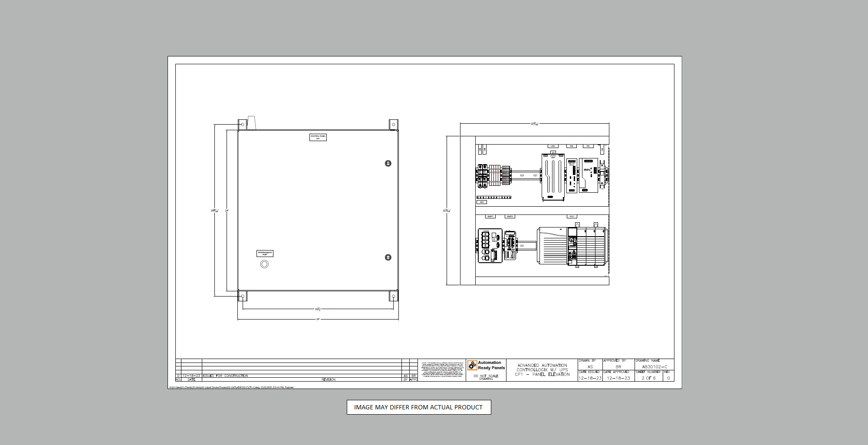
Task: Click the CONTROL PANEL CP1 nameplate
Action: pos(318,137)
